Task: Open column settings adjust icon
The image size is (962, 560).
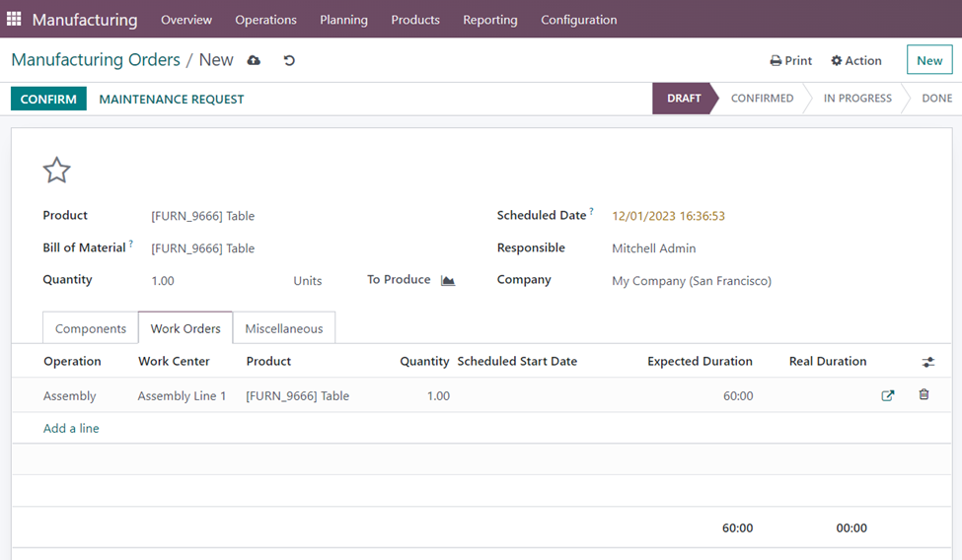Action: [x=927, y=362]
